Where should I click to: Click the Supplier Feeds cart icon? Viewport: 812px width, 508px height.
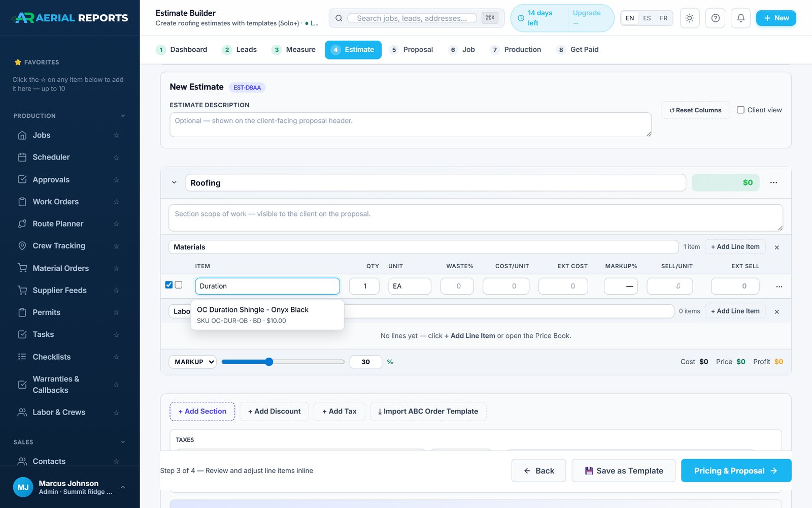22,290
